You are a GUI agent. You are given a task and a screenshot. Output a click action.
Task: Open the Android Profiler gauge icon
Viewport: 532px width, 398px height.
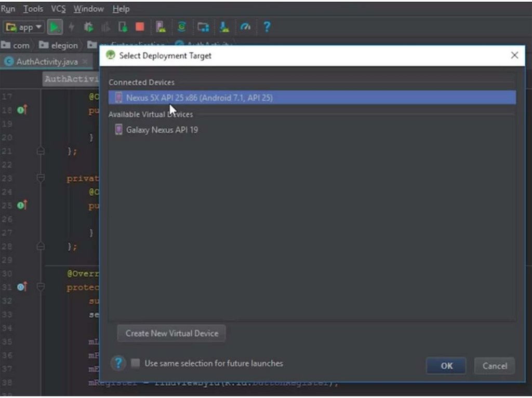click(x=245, y=27)
